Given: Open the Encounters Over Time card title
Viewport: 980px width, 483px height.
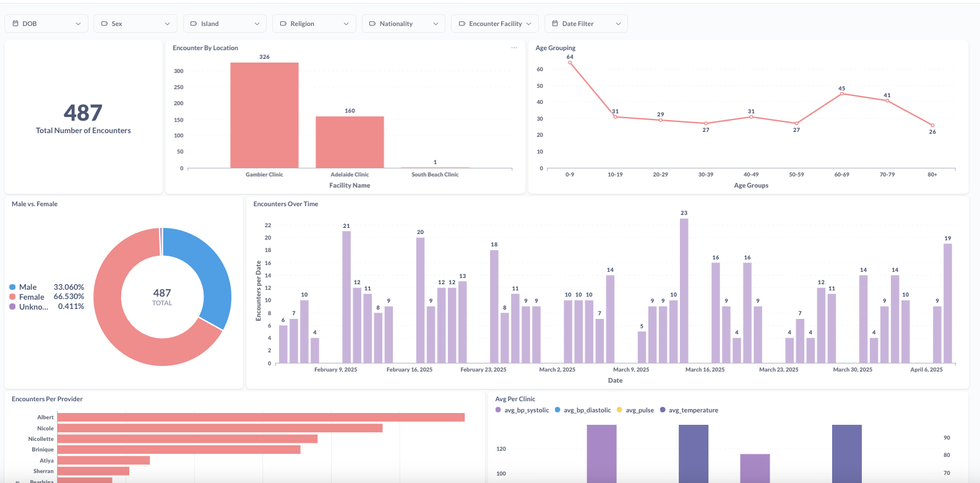Looking at the screenshot, I should coord(285,204).
